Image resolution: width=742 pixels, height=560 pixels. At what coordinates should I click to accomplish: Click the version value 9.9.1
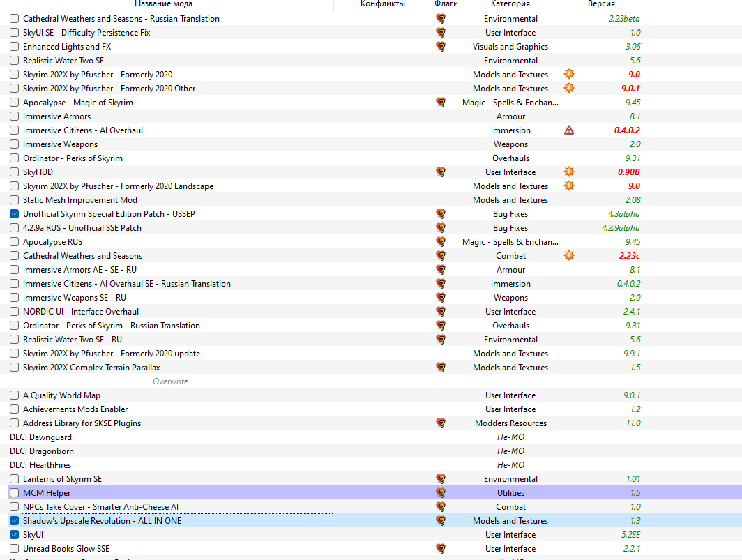(x=632, y=354)
